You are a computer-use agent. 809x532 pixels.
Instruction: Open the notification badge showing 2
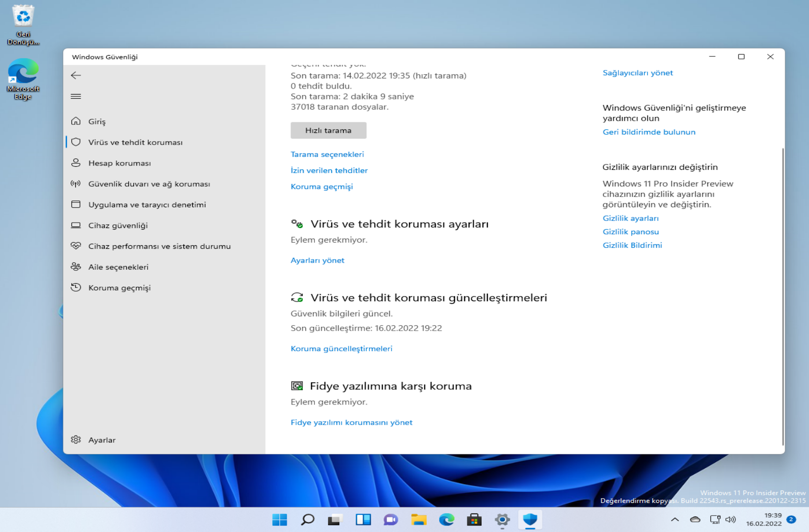pos(791,519)
